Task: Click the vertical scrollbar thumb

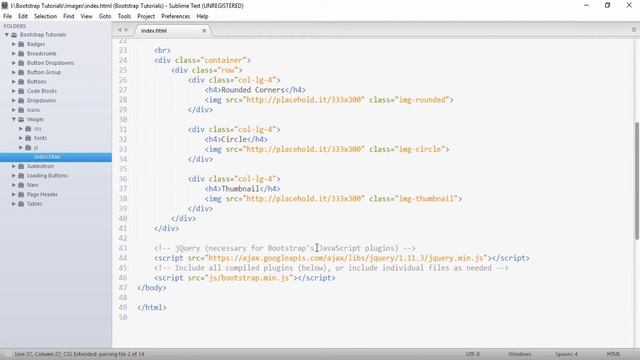Action: [x=636, y=181]
